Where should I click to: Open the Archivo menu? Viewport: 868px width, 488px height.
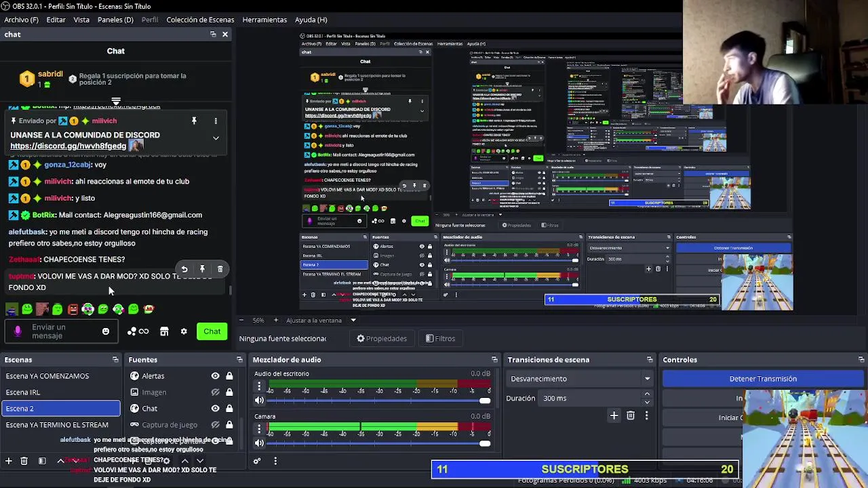tap(21, 20)
